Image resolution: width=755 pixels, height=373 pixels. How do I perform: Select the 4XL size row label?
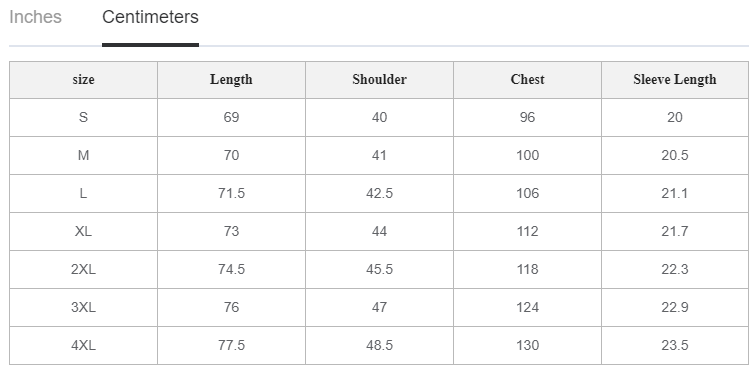(83, 346)
